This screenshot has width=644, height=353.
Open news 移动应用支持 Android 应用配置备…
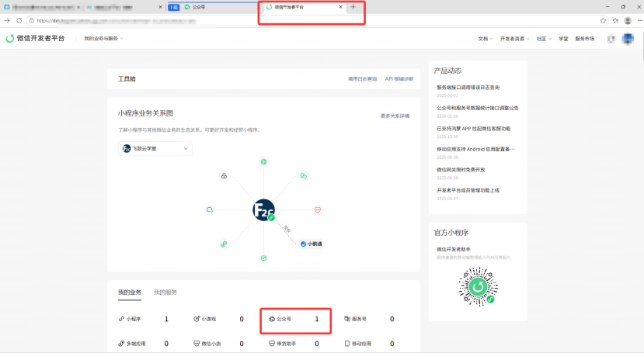point(475,149)
